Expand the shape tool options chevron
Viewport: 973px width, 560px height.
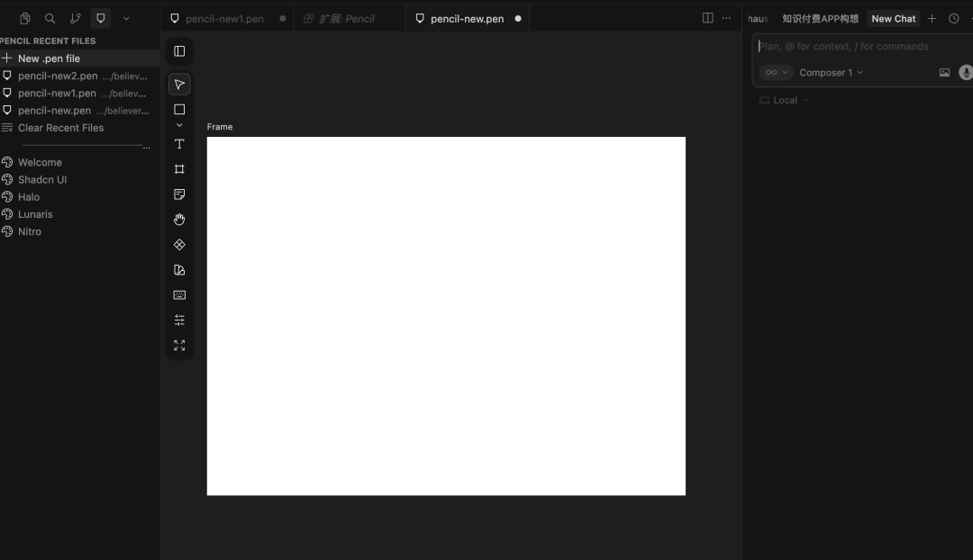[179, 125]
